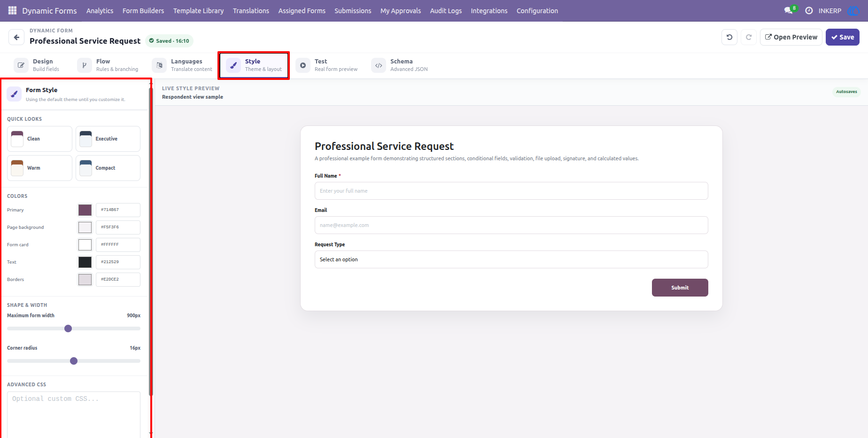
Task: Click the Open Preview button
Action: [x=791, y=37]
